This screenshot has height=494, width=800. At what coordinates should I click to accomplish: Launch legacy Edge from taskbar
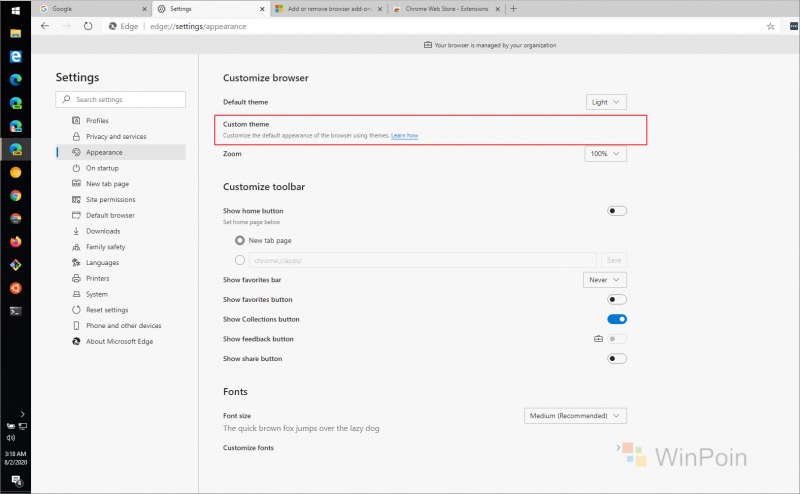click(x=15, y=56)
